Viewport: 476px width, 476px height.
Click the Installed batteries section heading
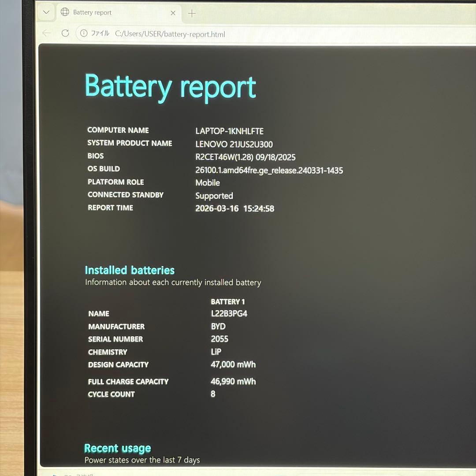pyautogui.click(x=130, y=270)
